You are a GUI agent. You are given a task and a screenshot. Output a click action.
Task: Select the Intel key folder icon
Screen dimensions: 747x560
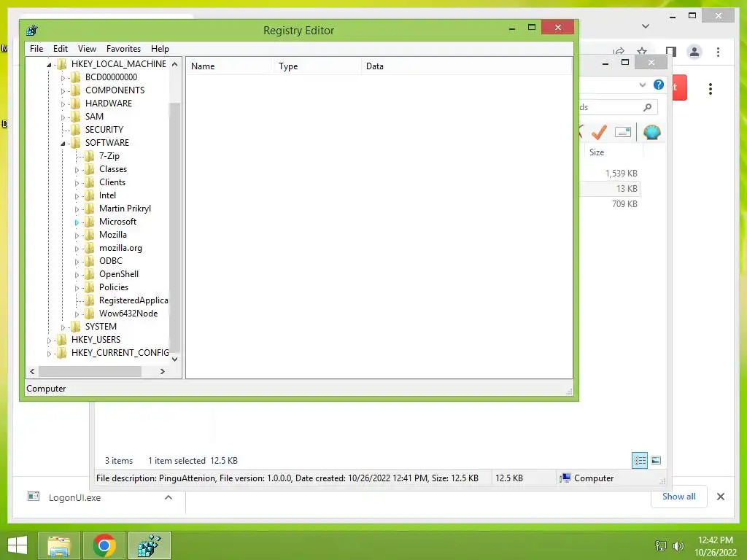tap(90, 195)
